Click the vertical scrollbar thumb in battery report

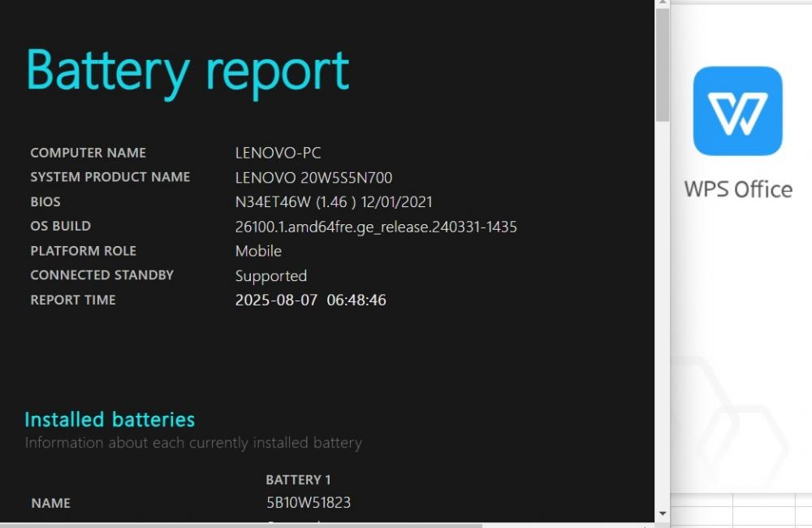(663, 65)
